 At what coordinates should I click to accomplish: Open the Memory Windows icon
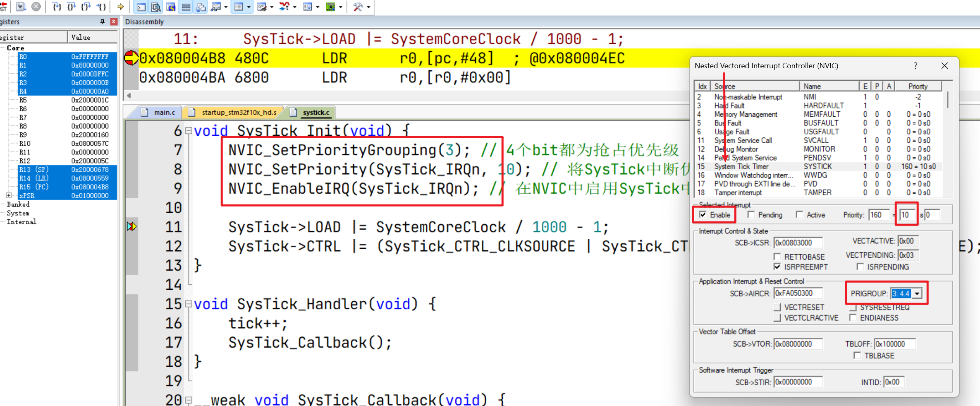(x=239, y=7)
